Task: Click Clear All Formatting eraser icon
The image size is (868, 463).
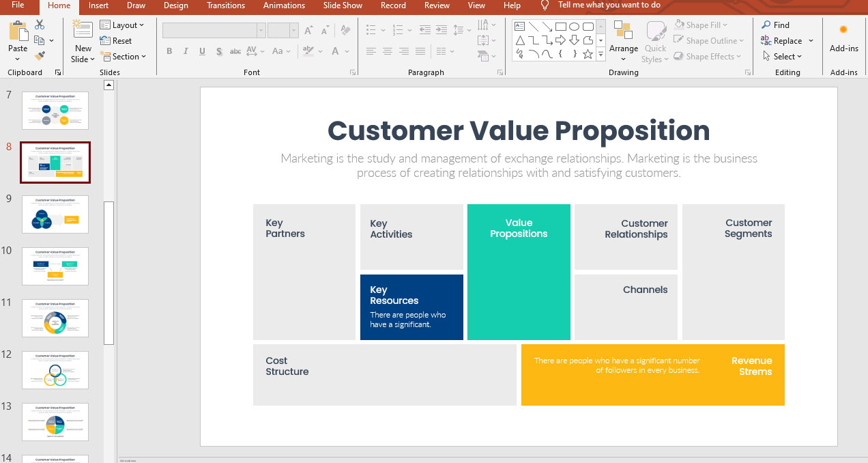Action: tap(345, 30)
